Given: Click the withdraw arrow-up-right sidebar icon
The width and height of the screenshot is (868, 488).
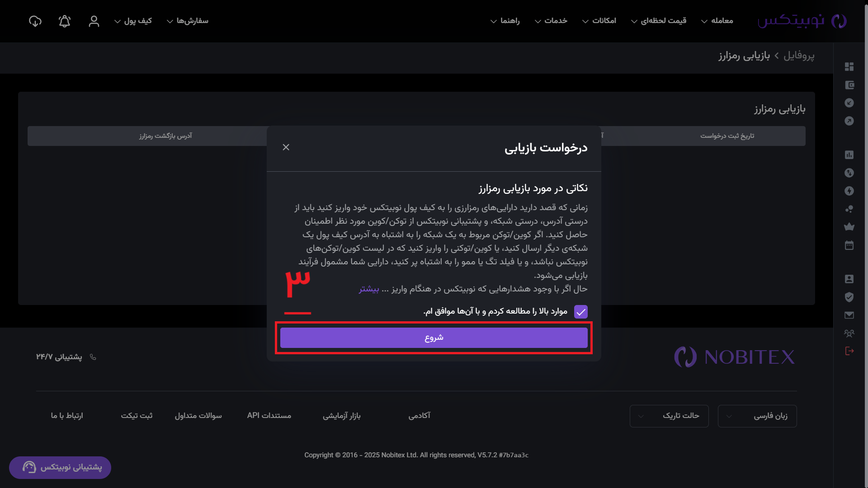Looking at the screenshot, I should (x=849, y=121).
